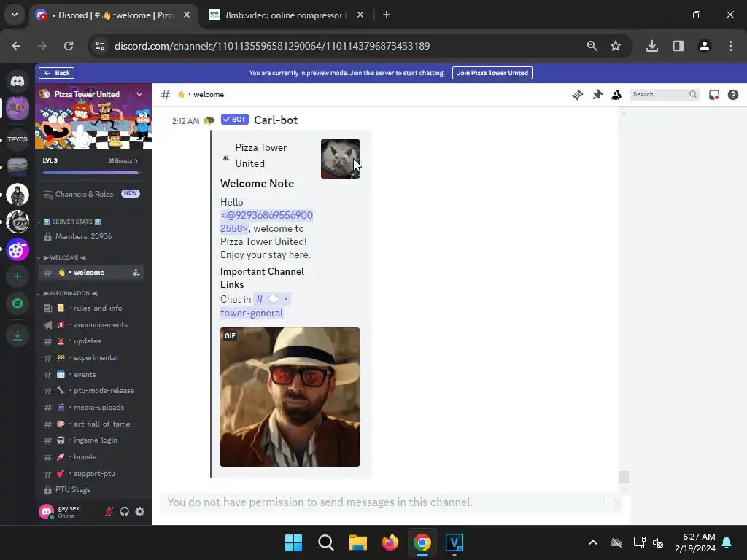Open the art-hall-of-fame channel
Viewport: 747px width, 560px height.
pyautogui.click(x=91, y=424)
